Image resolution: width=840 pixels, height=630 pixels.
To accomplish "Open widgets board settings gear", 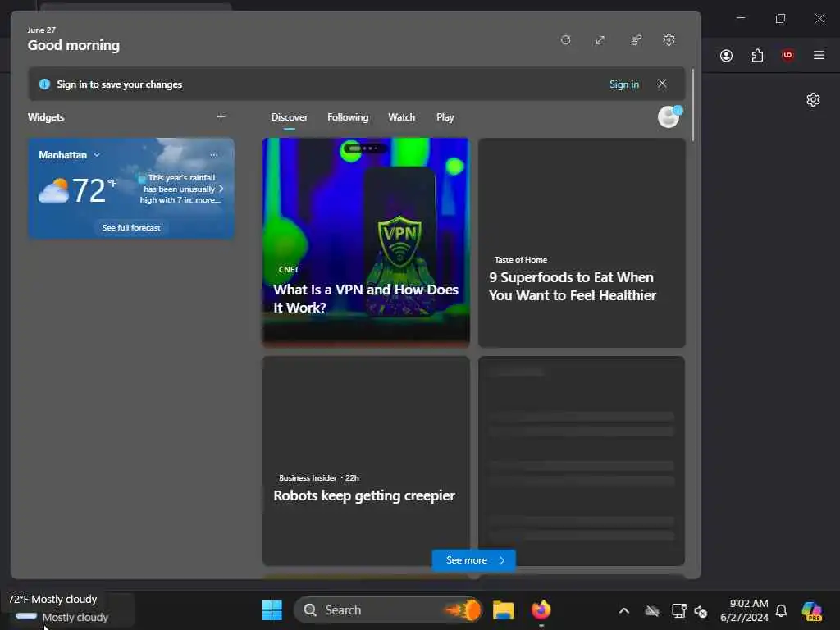I will [669, 40].
